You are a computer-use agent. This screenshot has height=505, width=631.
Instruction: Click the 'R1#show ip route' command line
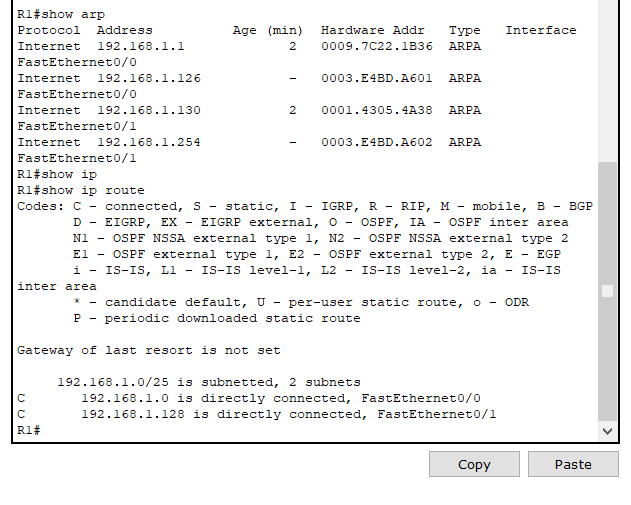tap(81, 190)
